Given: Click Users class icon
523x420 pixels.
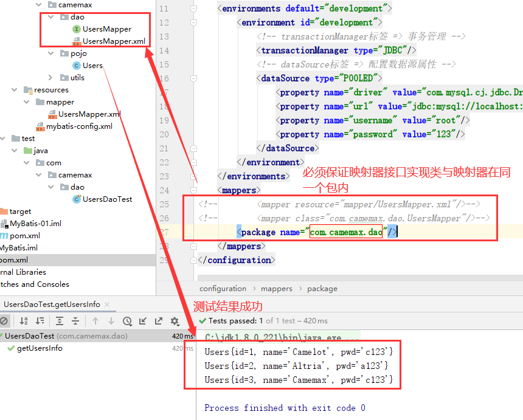Looking at the screenshot, I should tap(77, 65).
